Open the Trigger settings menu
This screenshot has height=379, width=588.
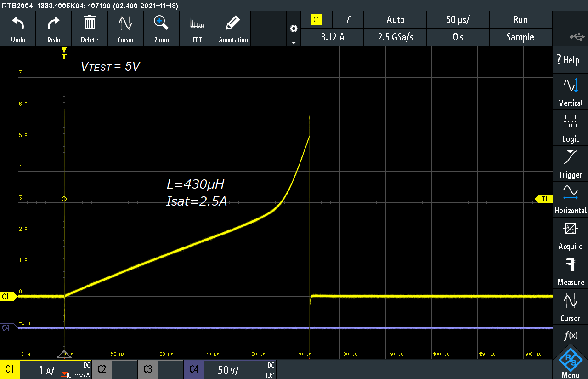(x=570, y=163)
